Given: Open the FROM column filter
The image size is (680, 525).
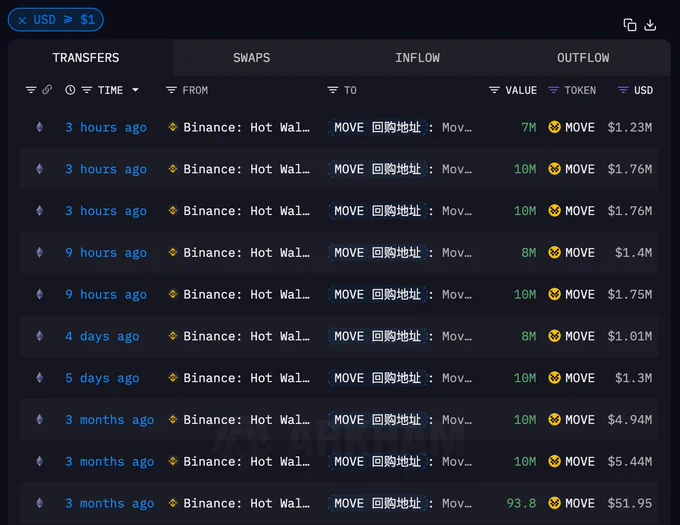Looking at the screenshot, I should click(171, 90).
